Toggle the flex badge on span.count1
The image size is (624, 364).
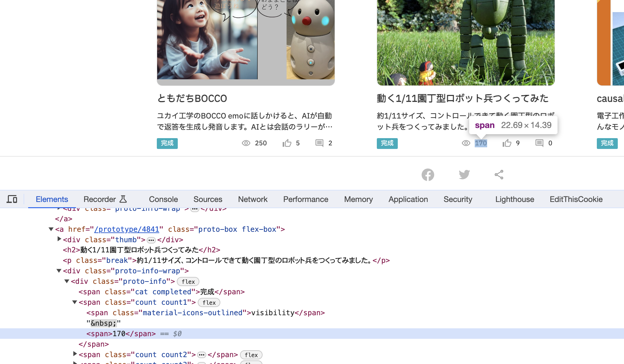(209, 302)
